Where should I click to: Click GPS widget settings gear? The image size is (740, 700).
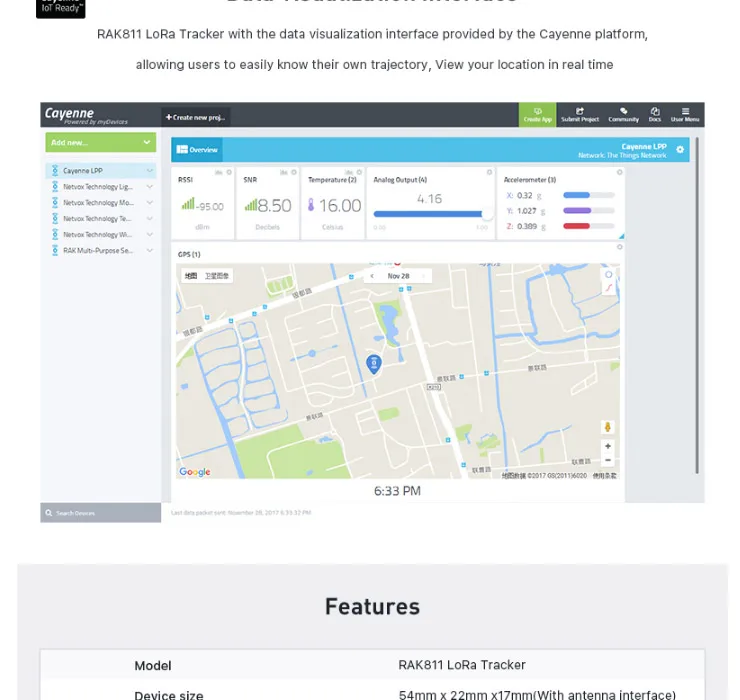pos(620,247)
